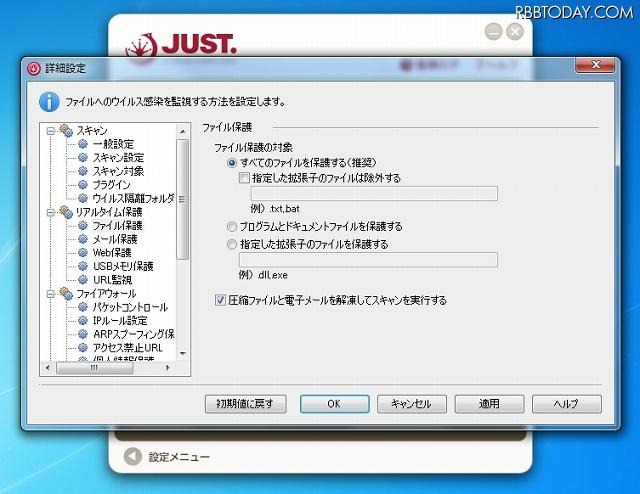Click the tree's horizontal scrollbar thumb
640x494 pixels.
point(95,368)
